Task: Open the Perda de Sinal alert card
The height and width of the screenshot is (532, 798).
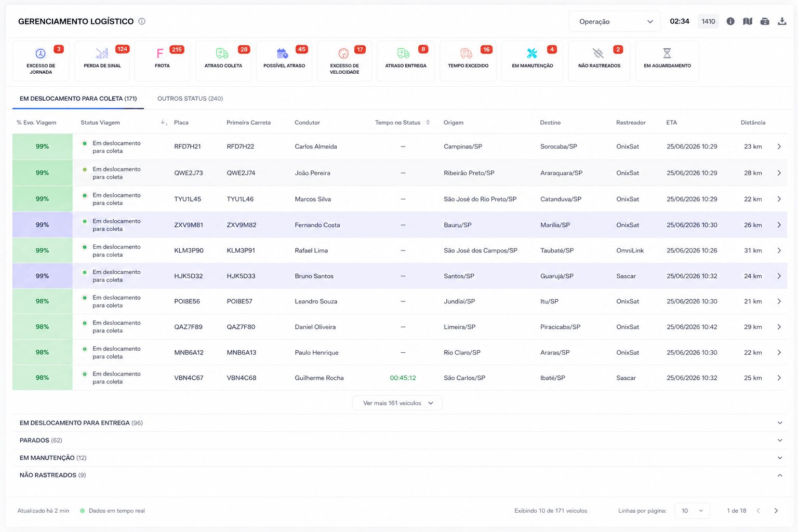Action: pyautogui.click(x=102, y=61)
